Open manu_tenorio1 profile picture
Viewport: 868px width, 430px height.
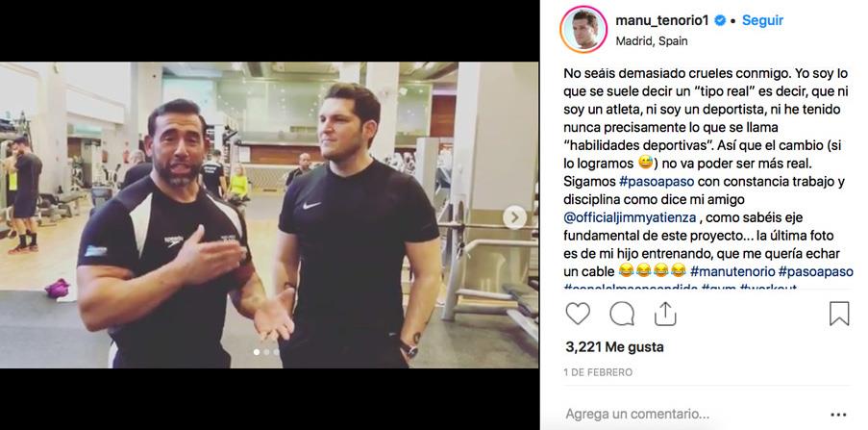[x=583, y=30]
